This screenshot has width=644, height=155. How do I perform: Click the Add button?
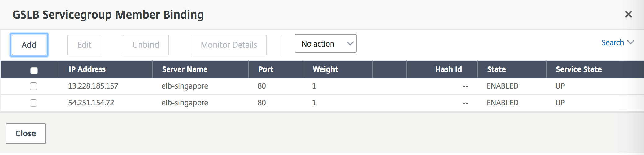point(29,45)
